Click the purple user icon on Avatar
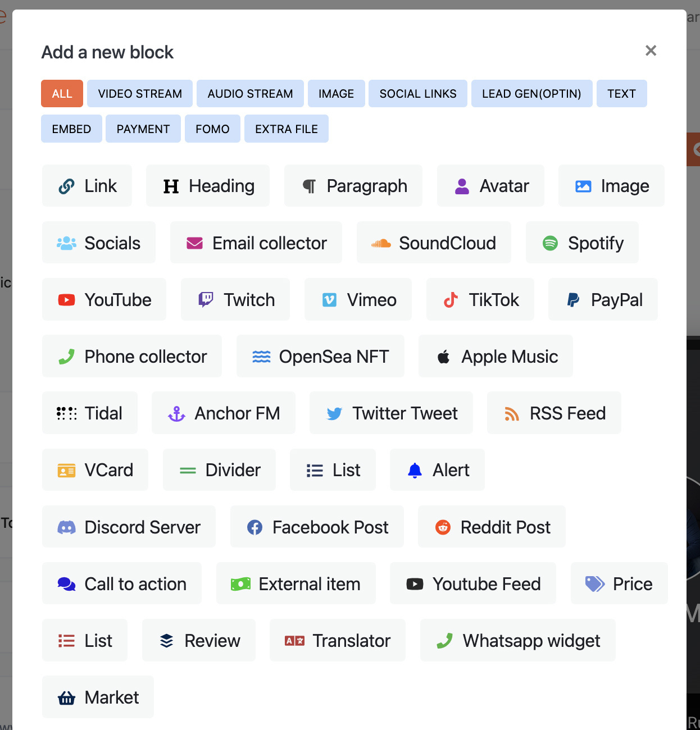The height and width of the screenshot is (730, 700). [462, 186]
